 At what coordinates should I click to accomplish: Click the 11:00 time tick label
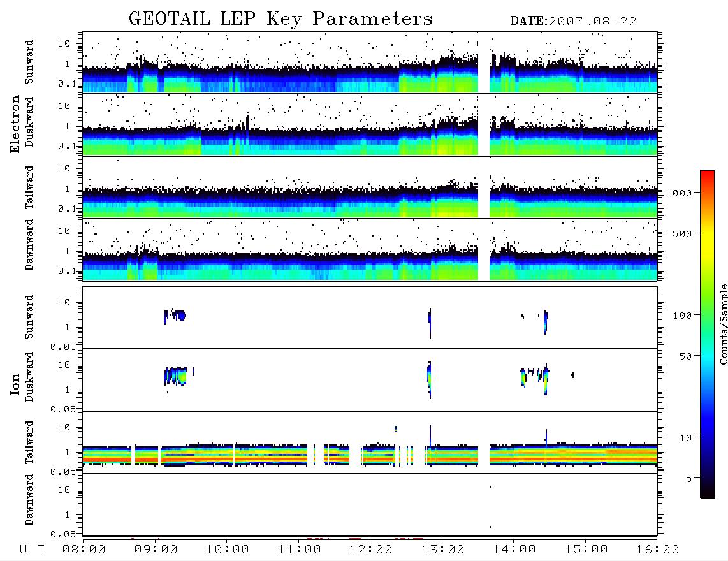300,550
